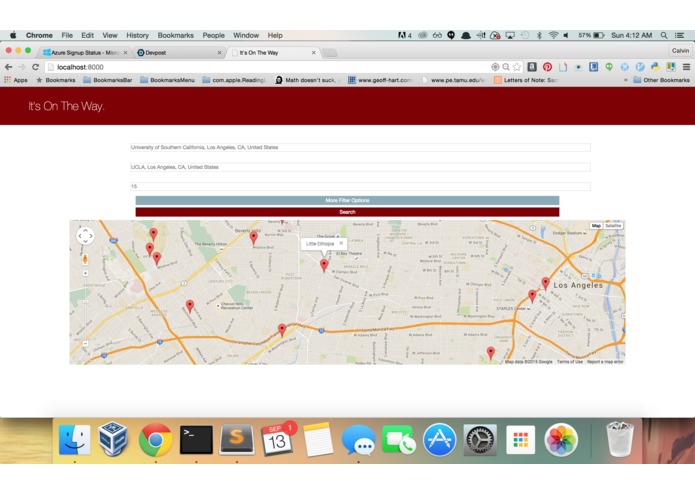Open the Window menu
This screenshot has width=695, height=494.
246,35
